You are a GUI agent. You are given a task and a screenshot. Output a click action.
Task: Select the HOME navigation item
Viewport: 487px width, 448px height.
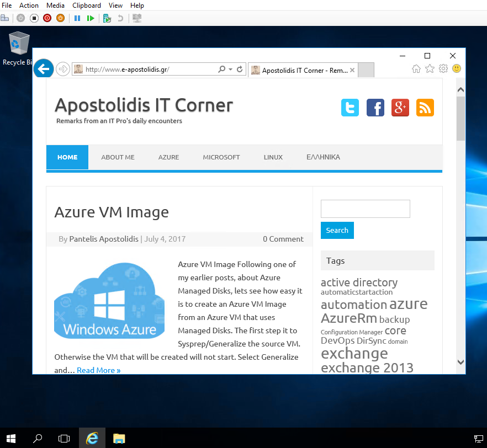tap(67, 157)
